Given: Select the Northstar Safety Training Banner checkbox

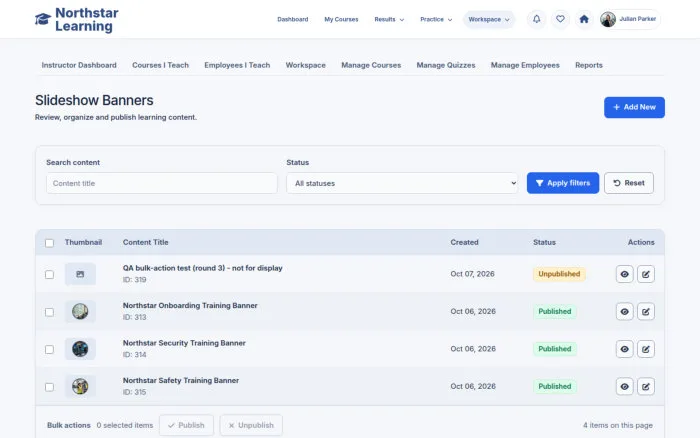Looking at the screenshot, I should coord(50,387).
